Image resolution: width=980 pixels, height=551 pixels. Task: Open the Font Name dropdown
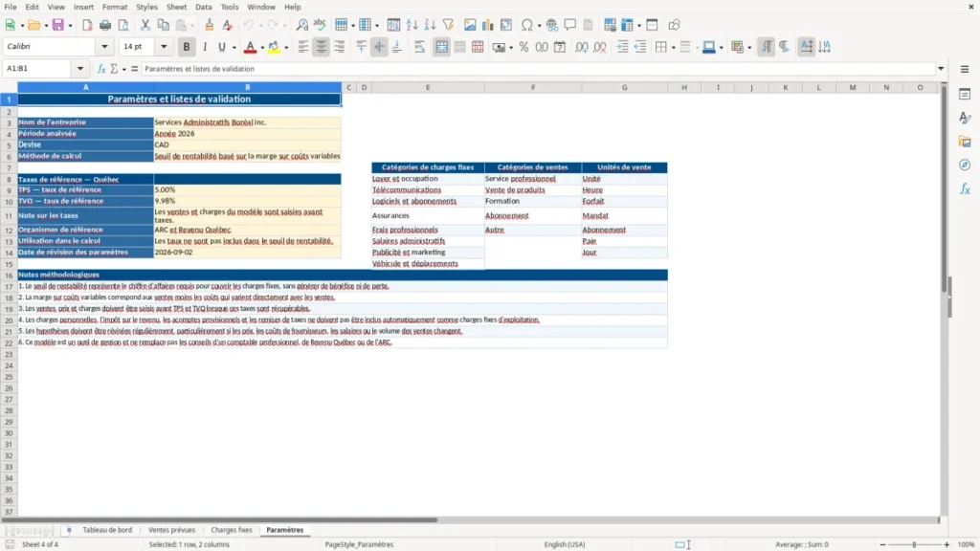coord(104,46)
